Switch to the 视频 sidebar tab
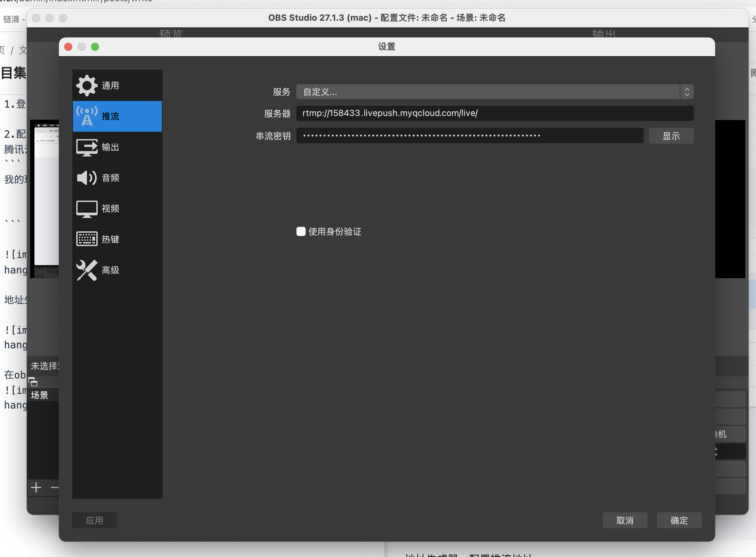 click(x=111, y=209)
